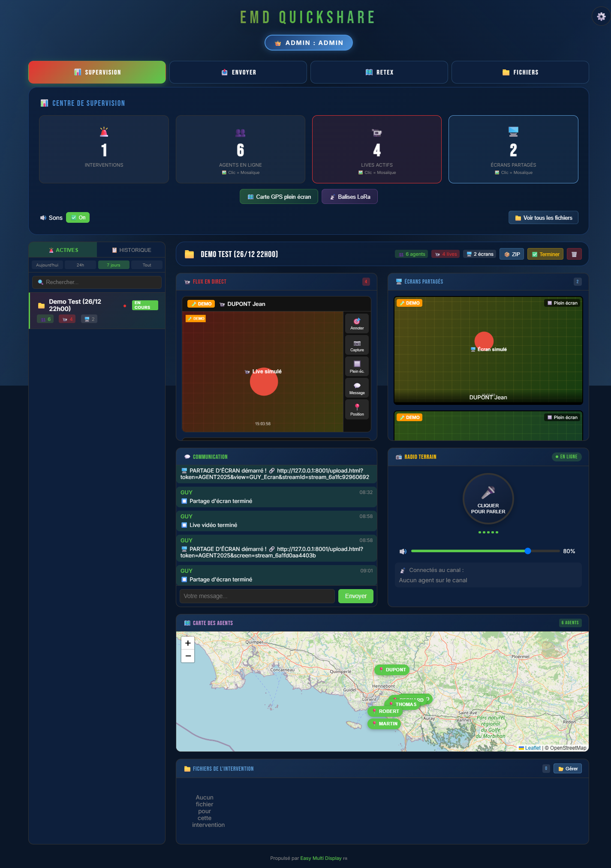The height and width of the screenshot is (868, 611).
Task: Toggle the Sons On switch
Action: click(x=78, y=218)
